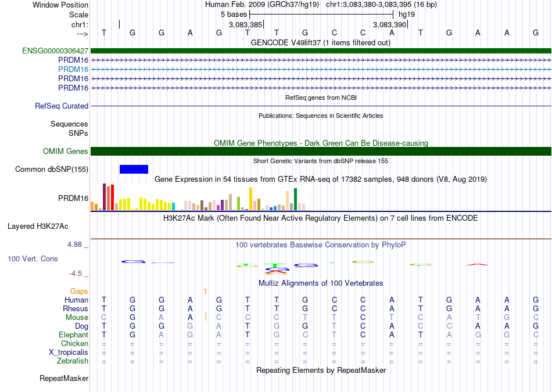Click the X_tropicalis species label
The height and width of the screenshot is (392, 552).
click(69, 353)
